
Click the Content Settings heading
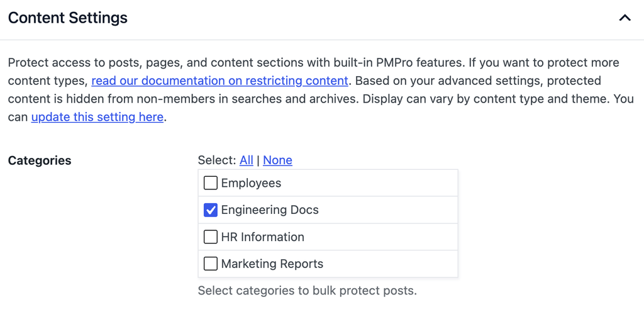68,18
